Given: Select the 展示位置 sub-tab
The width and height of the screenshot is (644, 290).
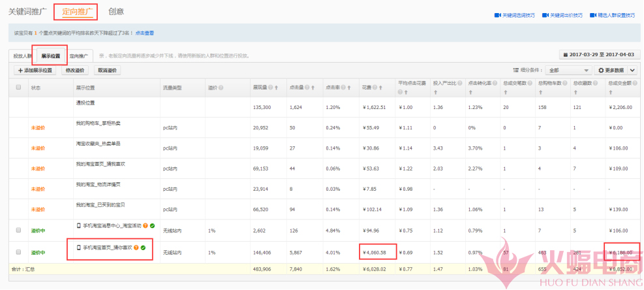Looking at the screenshot, I should [x=50, y=56].
